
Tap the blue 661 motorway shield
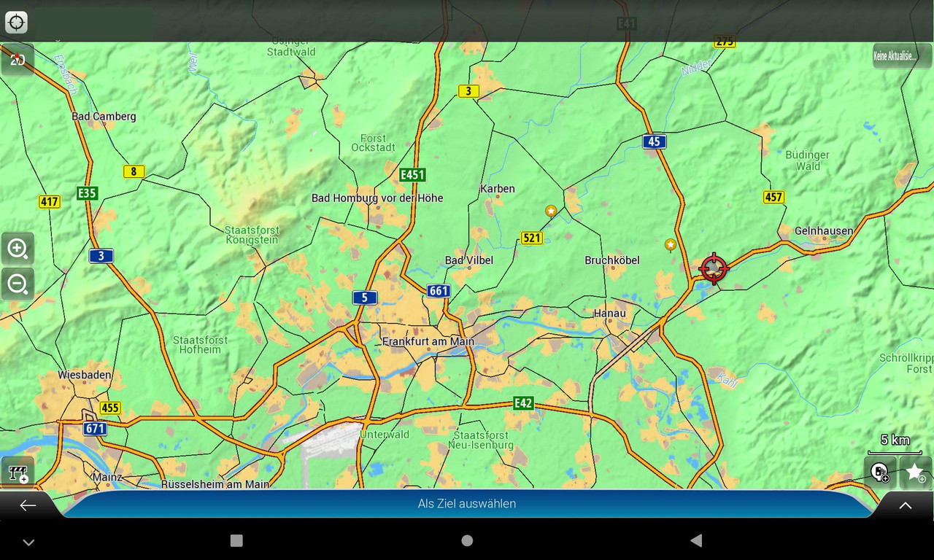[439, 291]
